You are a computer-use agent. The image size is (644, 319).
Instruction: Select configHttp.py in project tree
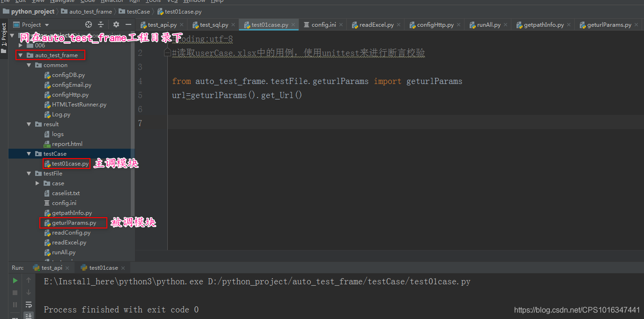coord(70,95)
